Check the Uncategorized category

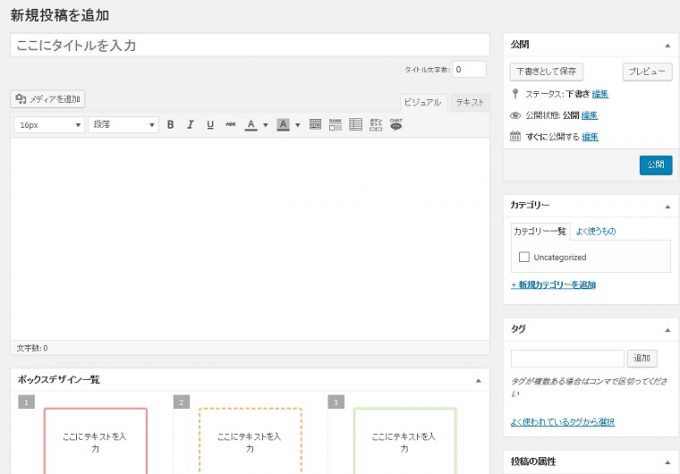[524, 257]
